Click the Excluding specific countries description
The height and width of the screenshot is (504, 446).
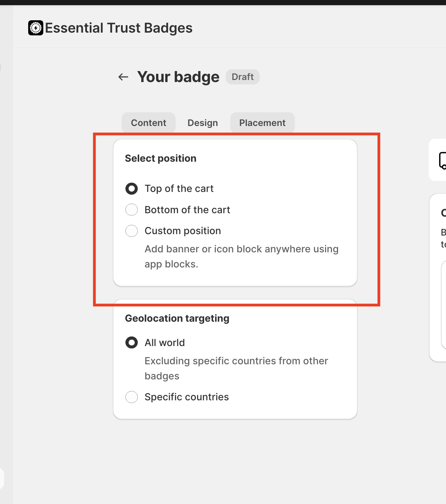coord(236,368)
